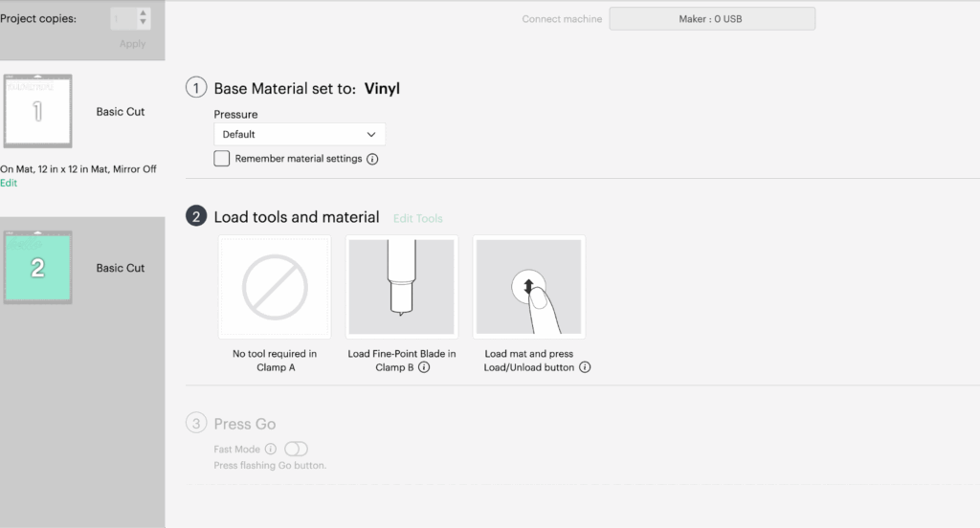The image size is (980, 528).
Task: Enable Remember material settings checkbox
Action: coord(222,159)
